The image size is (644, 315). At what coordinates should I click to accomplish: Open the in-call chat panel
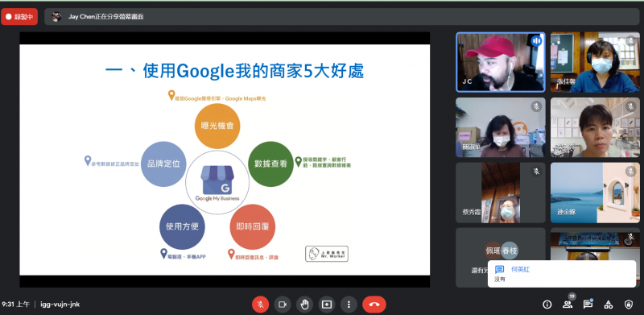click(x=588, y=305)
